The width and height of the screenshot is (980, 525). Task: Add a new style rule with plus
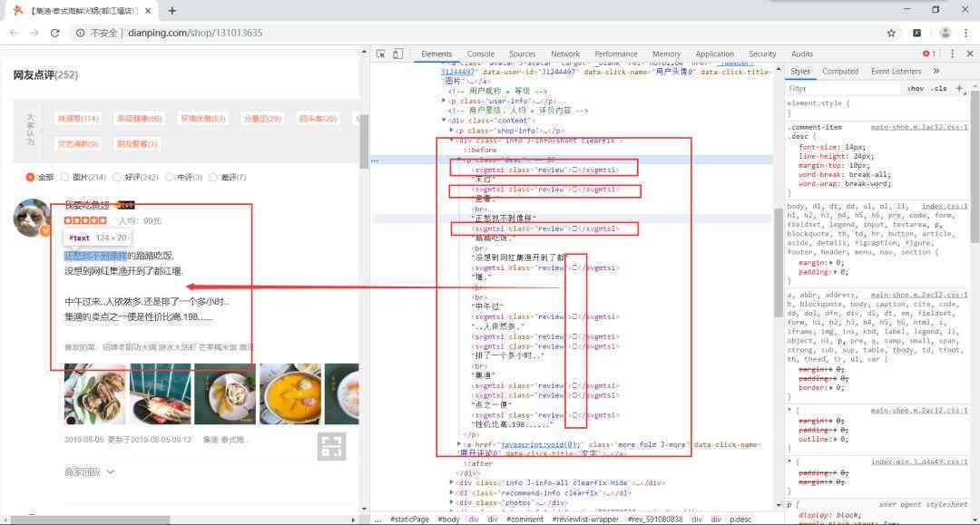tap(959, 89)
